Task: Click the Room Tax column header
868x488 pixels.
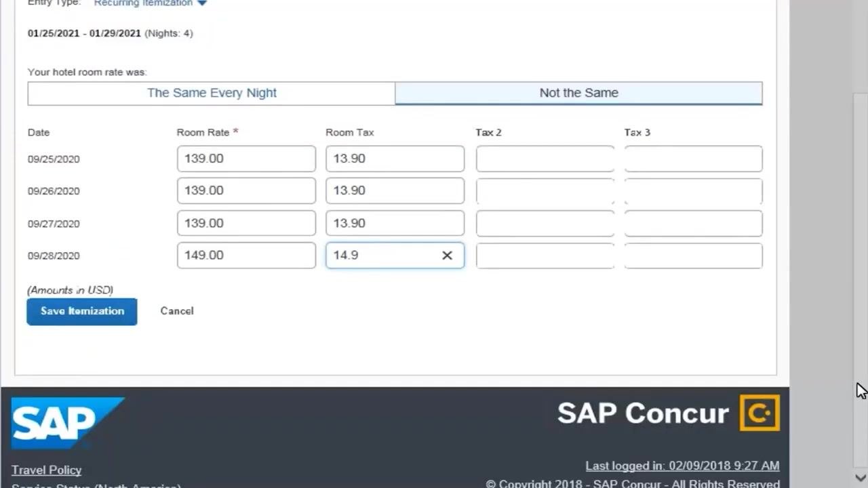Action: (x=350, y=132)
